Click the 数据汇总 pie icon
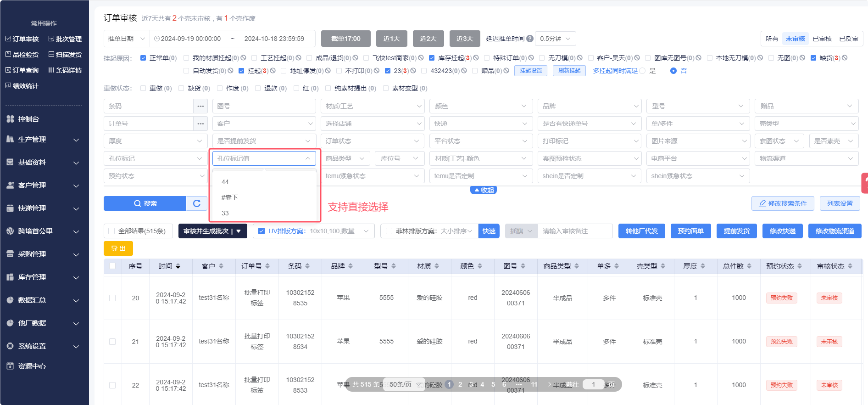Viewport: 868px width, 405px height. (x=10, y=300)
